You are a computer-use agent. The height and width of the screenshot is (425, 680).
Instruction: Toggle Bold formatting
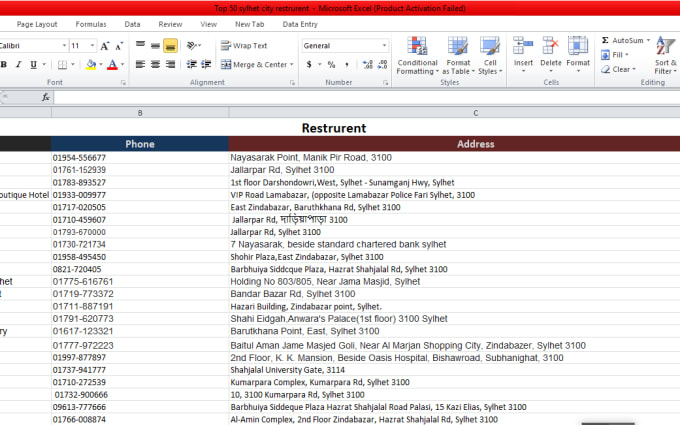coord(4,65)
